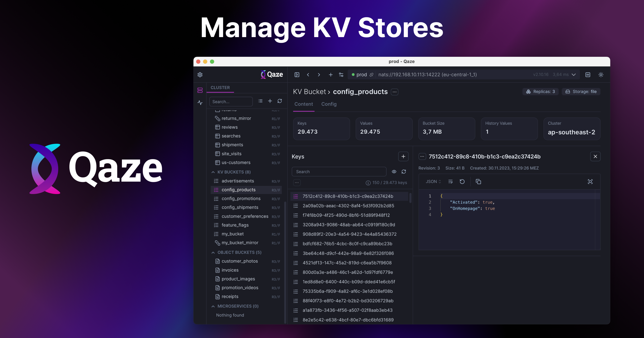Screen dimensions: 644x338
Task: Expand the value editor to fullscreen
Action: point(590,182)
